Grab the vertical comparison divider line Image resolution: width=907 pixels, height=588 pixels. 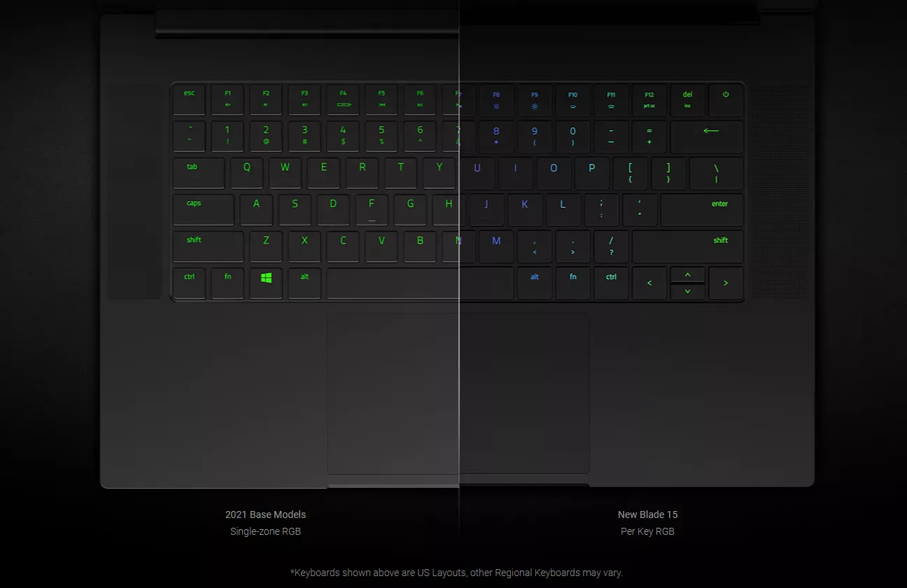tap(459, 266)
